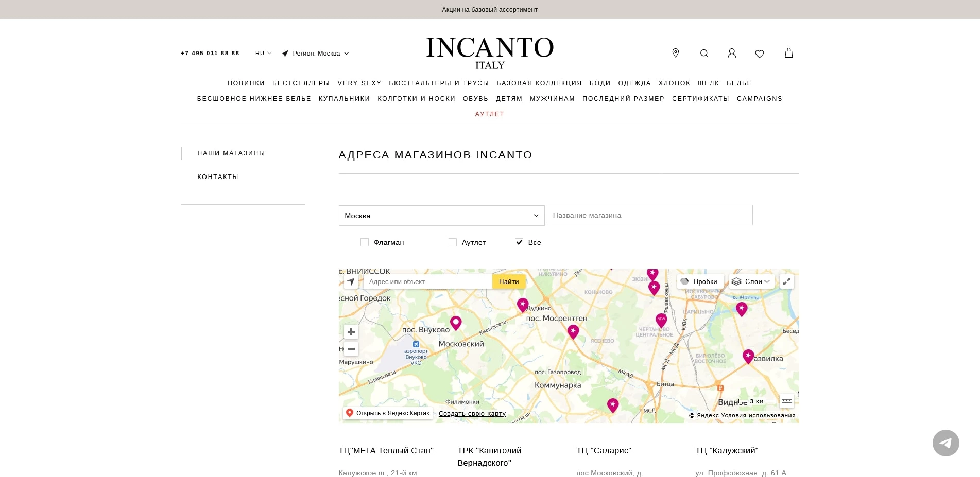Open the КУПАЛЬНИКИ menu item
The image size is (980, 477).
click(x=344, y=99)
